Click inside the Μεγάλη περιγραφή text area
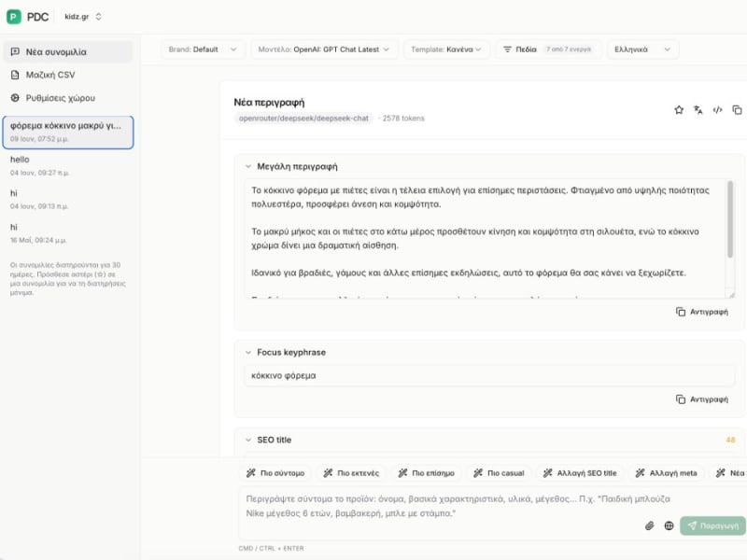Image resolution: width=747 pixels, height=560 pixels. (x=485, y=238)
